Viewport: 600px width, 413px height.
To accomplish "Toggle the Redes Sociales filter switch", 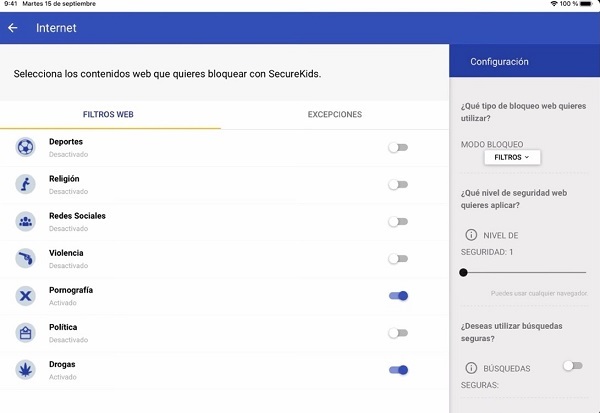I will (398, 222).
